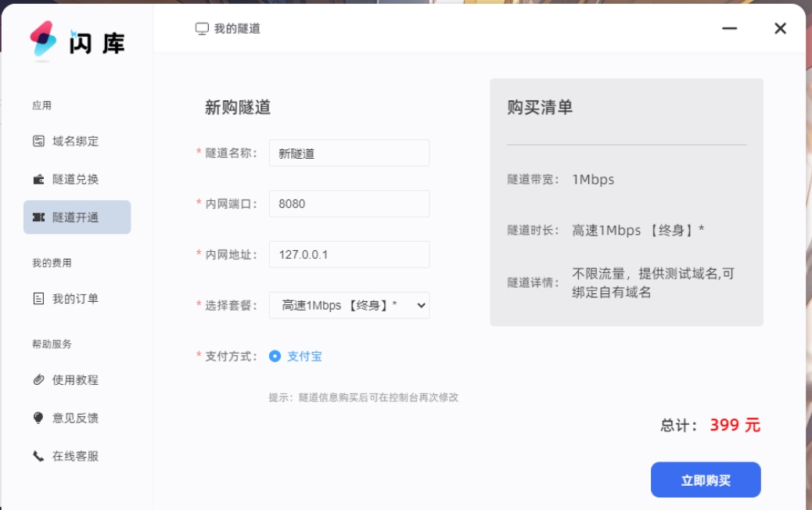This screenshot has height=510, width=812.
Task: Click the 立即购买 purchase button
Action: [x=706, y=479]
